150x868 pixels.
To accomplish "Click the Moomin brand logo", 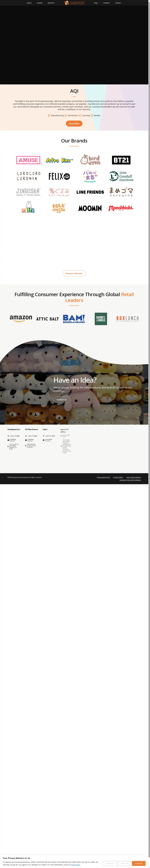I will click(x=90, y=208).
